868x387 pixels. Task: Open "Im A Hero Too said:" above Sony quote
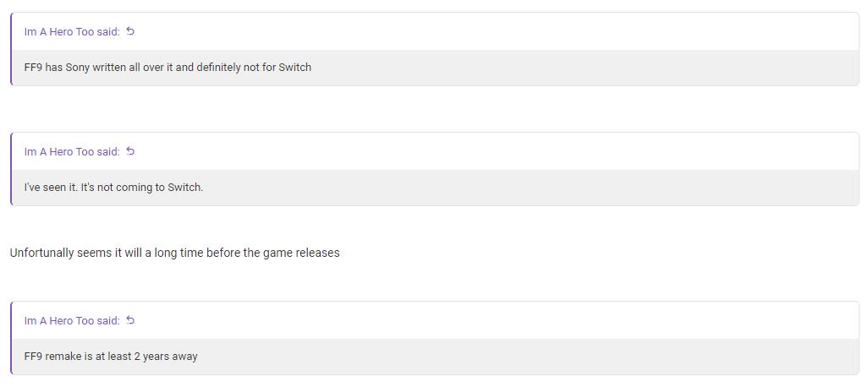pos(72,32)
